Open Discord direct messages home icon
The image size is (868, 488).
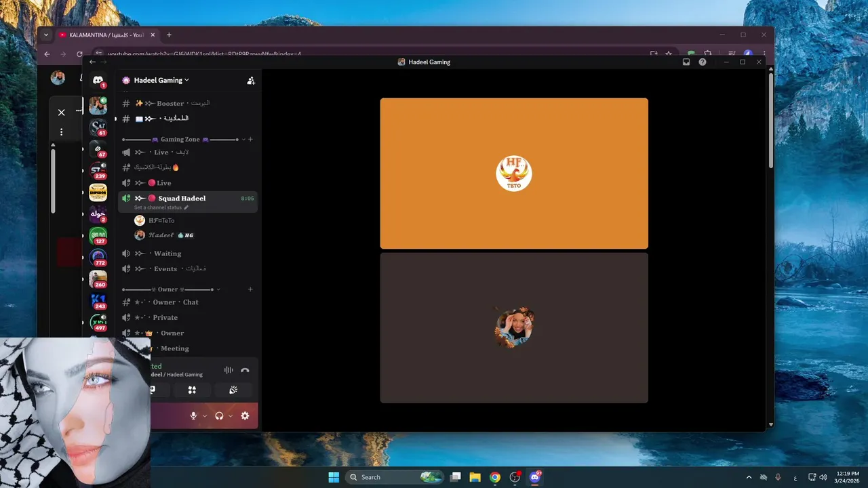[98, 80]
